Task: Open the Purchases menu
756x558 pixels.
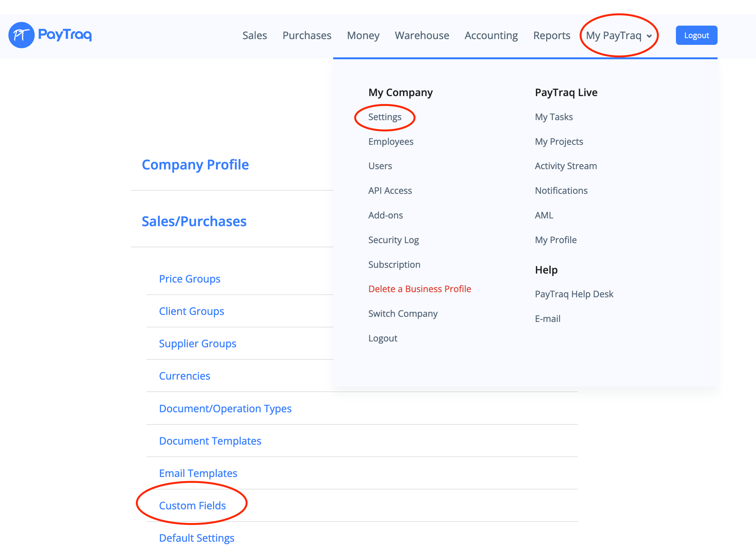Action: pos(307,36)
